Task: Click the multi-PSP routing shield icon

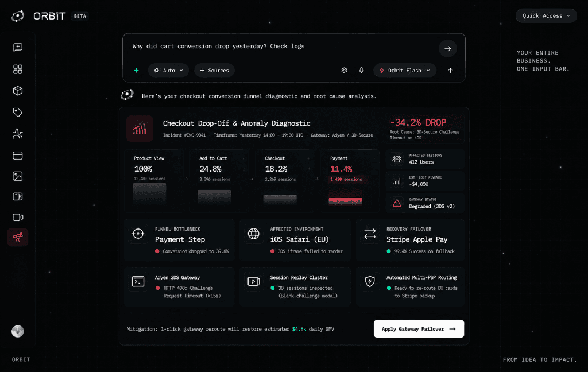Action: point(370,281)
